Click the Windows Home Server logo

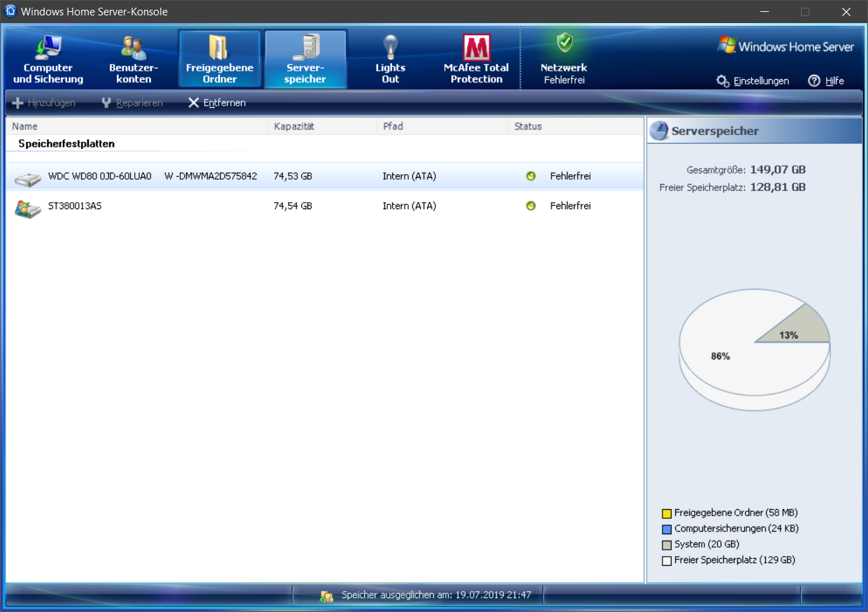[786, 46]
